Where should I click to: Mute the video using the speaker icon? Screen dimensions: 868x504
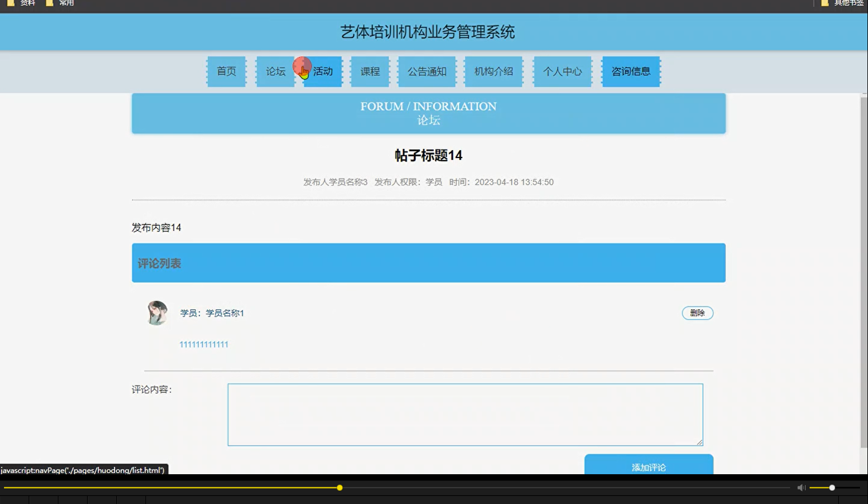[800, 487]
